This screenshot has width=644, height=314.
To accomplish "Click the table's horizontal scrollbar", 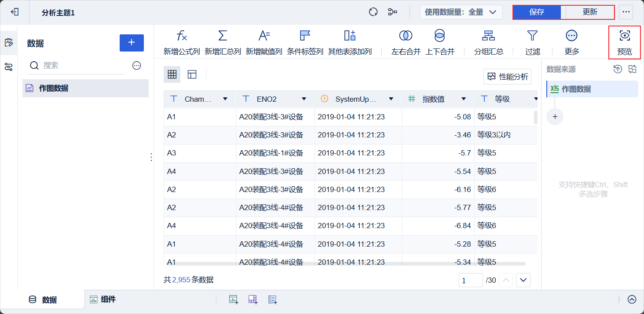I will (345, 264).
